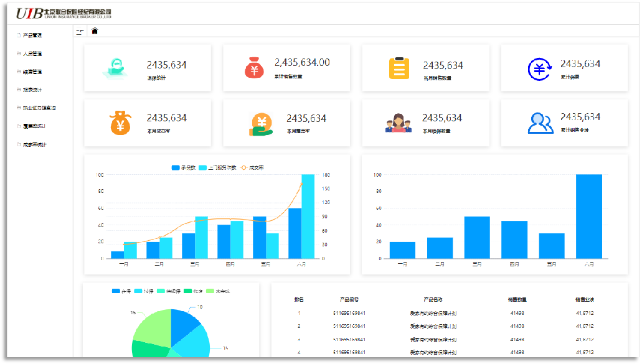Image resolution: width=642 pixels, height=364 pixels.
Task: Click the dark blue 五月 bar in left chart
Action: click(x=260, y=238)
